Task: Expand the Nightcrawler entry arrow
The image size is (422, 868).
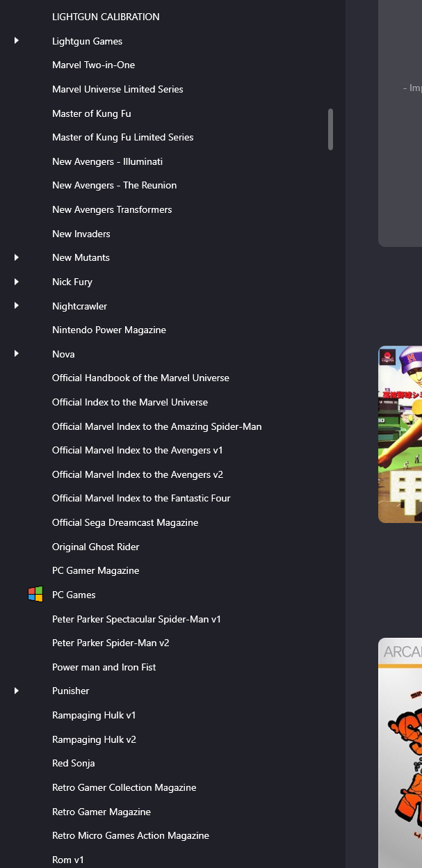Action: coord(16,305)
